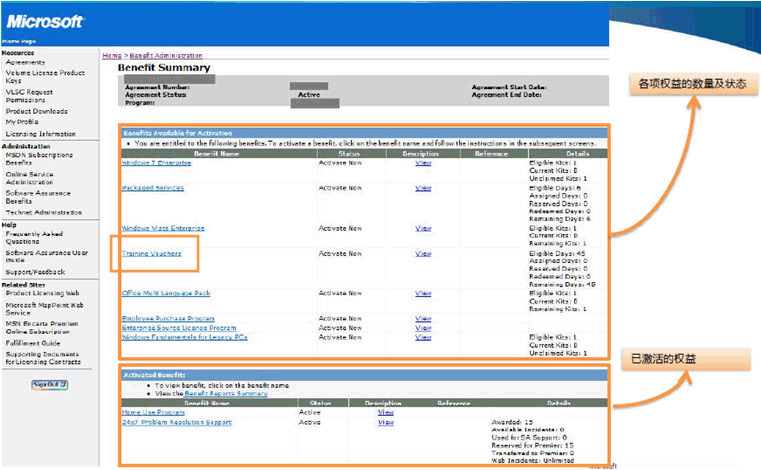Click 'Benefits Available for Activation' header
This screenshot has height=470, width=761.
click(x=178, y=133)
